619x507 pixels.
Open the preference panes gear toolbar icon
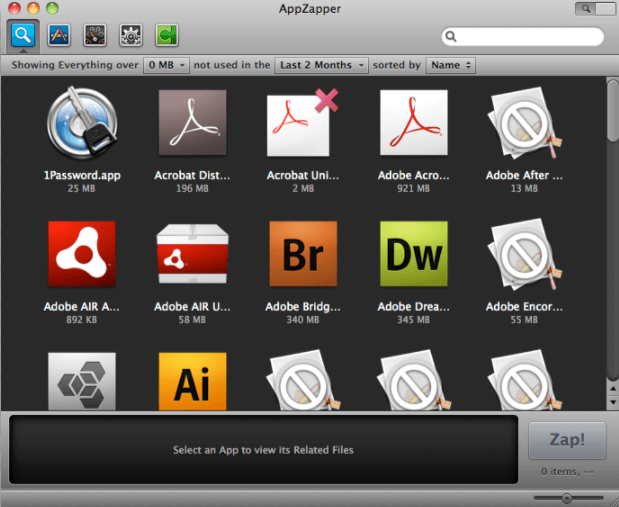131,35
